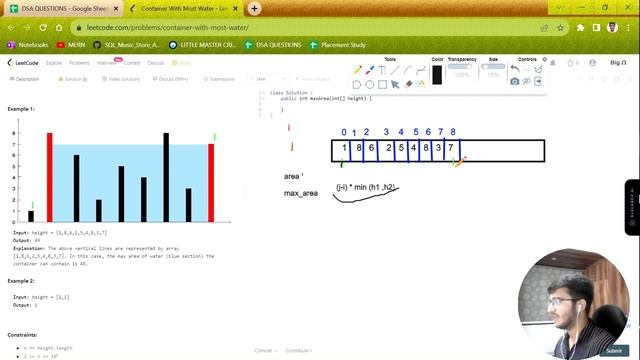This screenshot has height=360, width=640.
Task: Open the Video Solutions tab
Action: (121, 79)
